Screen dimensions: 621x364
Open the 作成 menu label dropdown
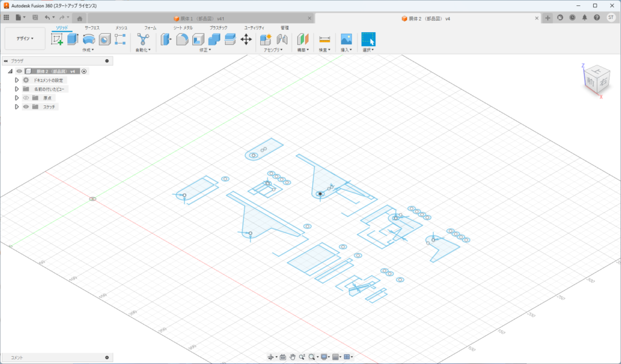point(88,50)
